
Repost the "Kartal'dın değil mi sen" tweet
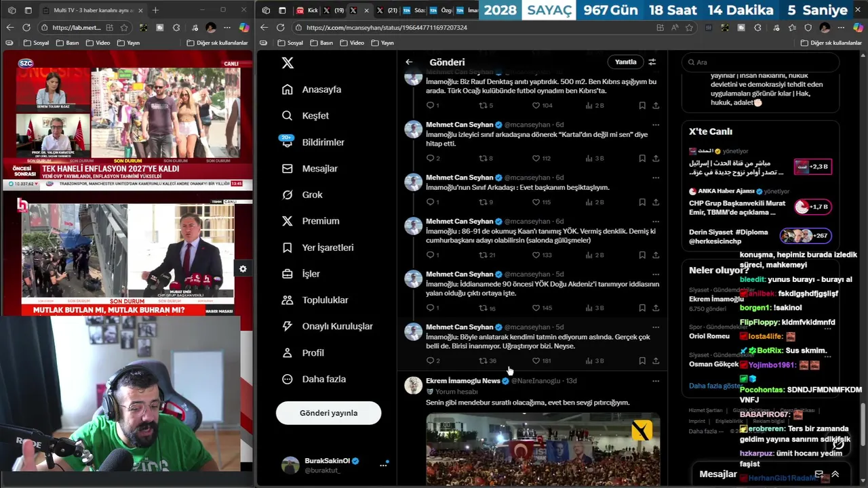point(484,158)
